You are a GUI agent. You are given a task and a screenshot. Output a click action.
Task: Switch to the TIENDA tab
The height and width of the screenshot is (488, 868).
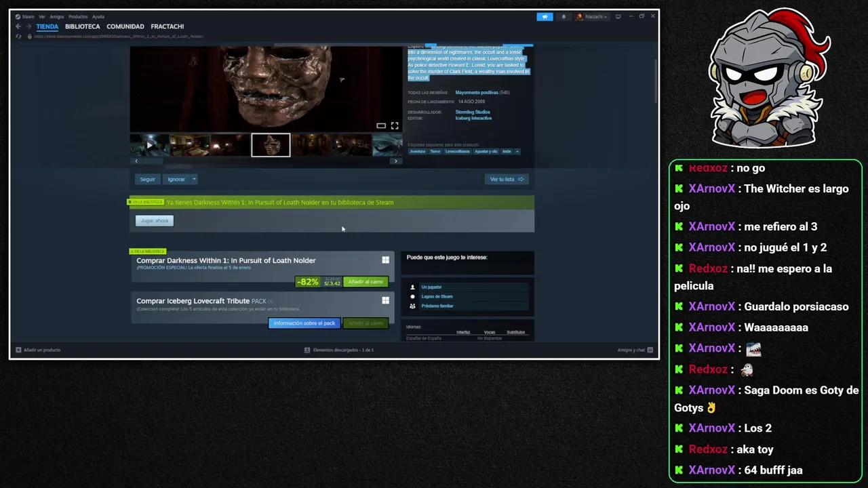[47, 26]
